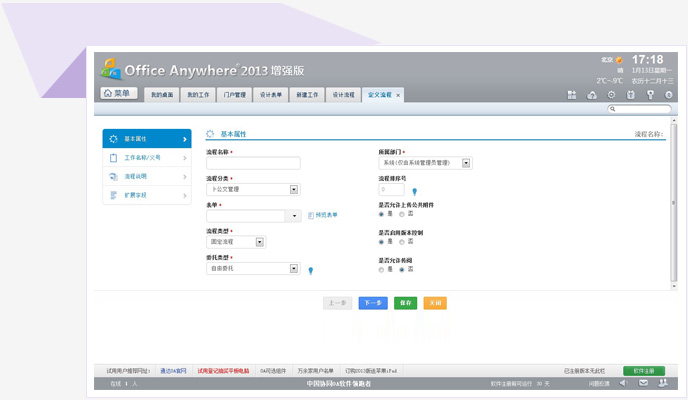Screen dimensions: 688x400
Task: Open the 流程分类 dropdown
Action: pyautogui.click(x=294, y=189)
